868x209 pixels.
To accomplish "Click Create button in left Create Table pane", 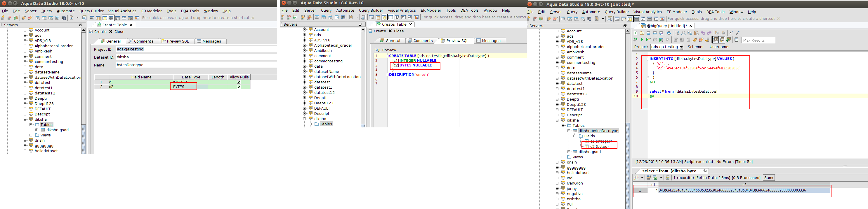I will (x=98, y=32).
